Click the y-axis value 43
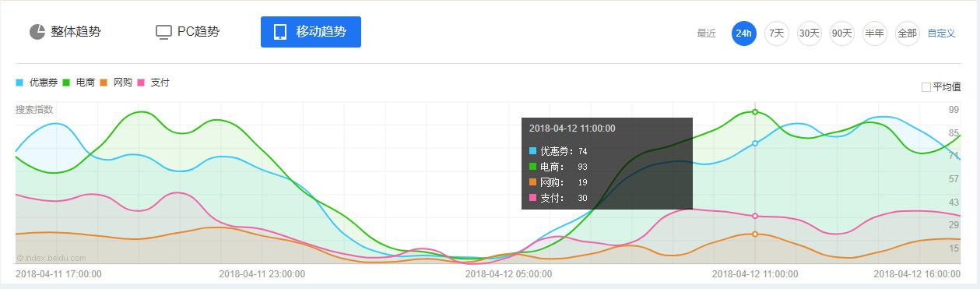The width and height of the screenshot is (980, 289). click(954, 203)
